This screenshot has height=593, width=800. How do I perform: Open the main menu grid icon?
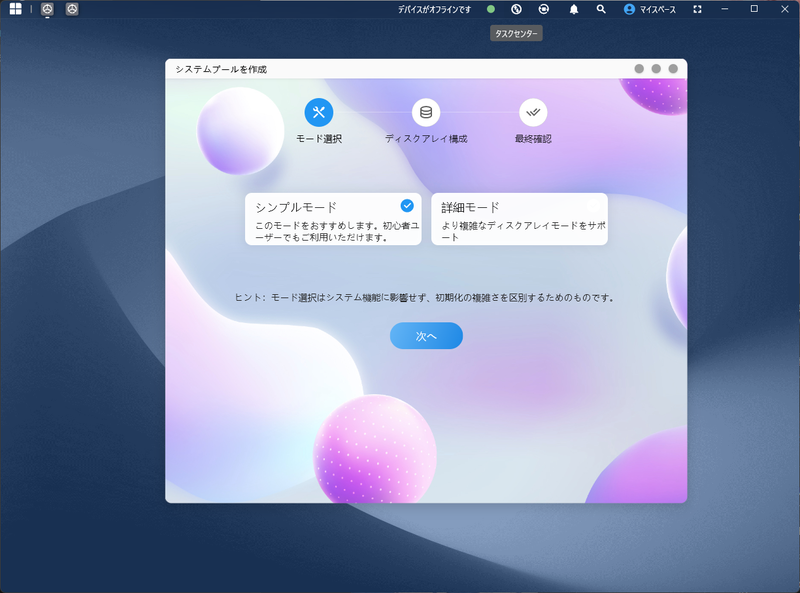tap(14, 9)
